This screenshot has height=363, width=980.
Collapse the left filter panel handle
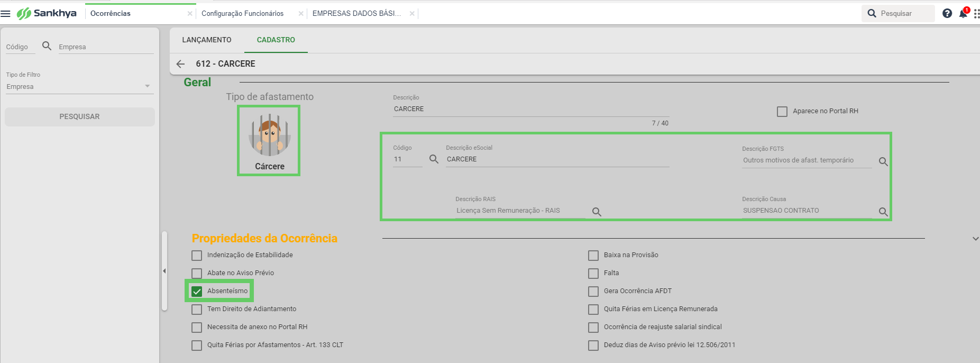[x=164, y=271]
